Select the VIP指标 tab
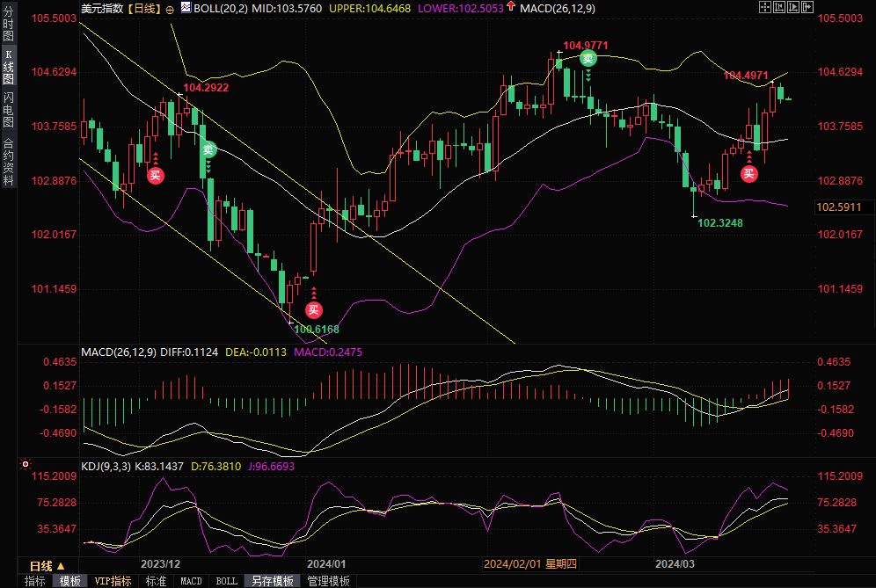Screen dimensions: 876x588 [x=113, y=581]
